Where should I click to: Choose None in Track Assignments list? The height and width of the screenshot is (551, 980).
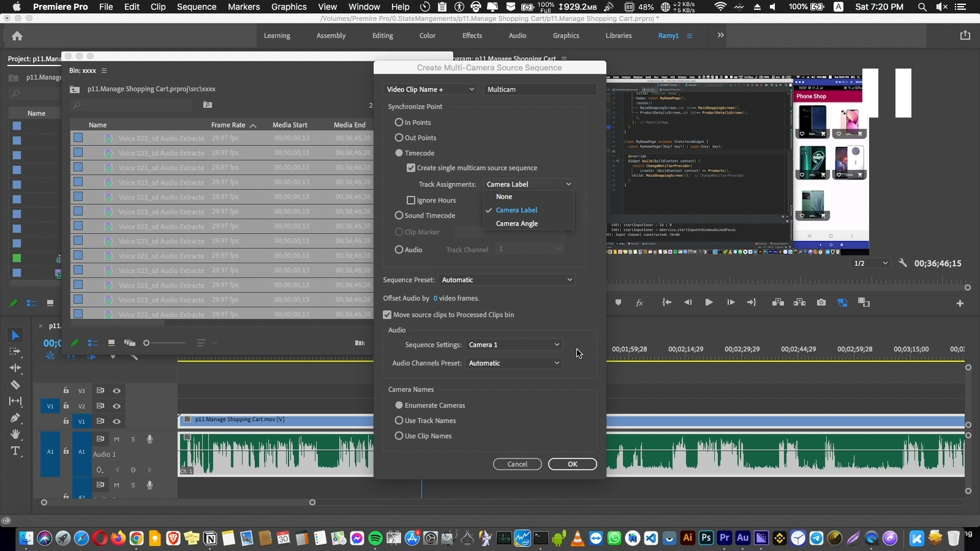pos(504,197)
